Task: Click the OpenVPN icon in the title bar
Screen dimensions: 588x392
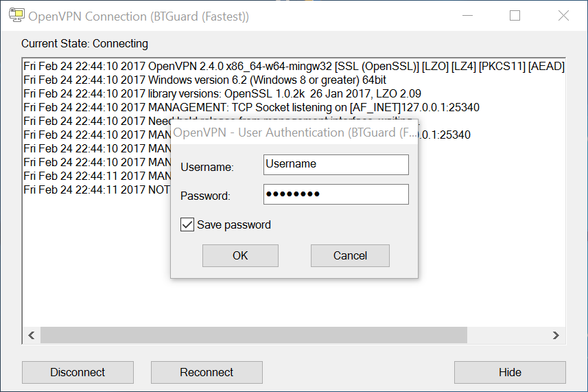Action: click(16, 16)
